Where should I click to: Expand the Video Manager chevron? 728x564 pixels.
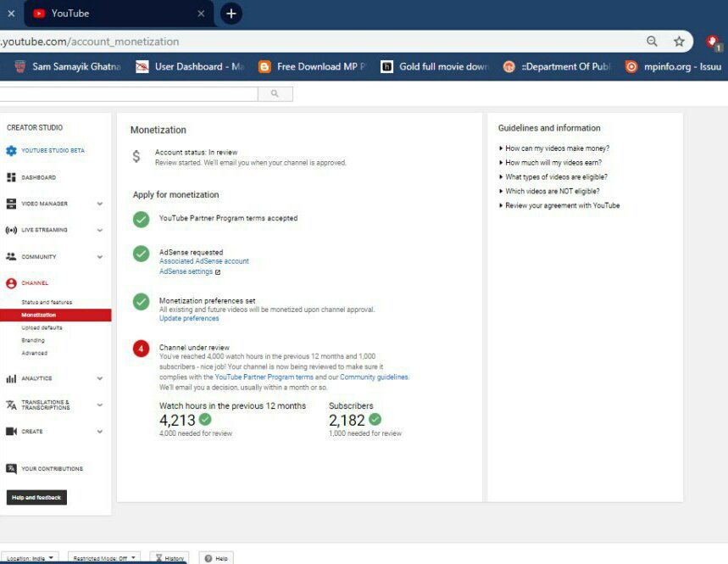[100, 204]
